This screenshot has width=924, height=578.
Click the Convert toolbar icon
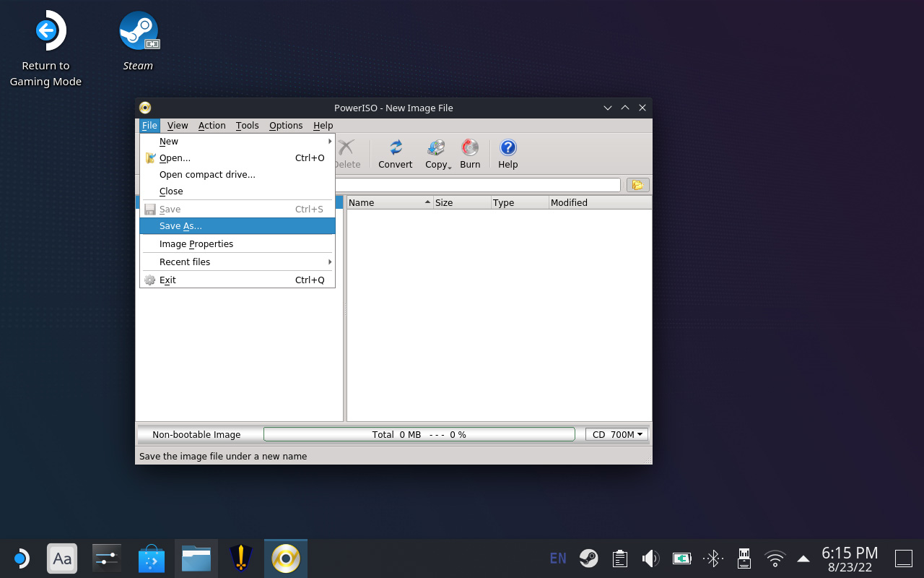tap(396, 154)
